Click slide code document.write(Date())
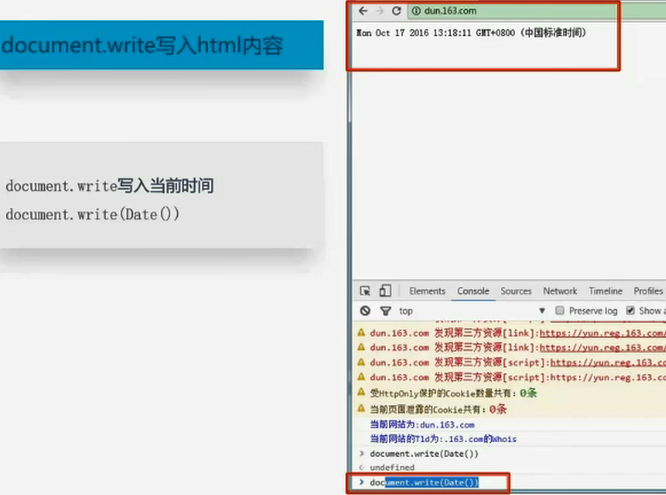The height and width of the screenshot is (495, 666). [92, 214]
